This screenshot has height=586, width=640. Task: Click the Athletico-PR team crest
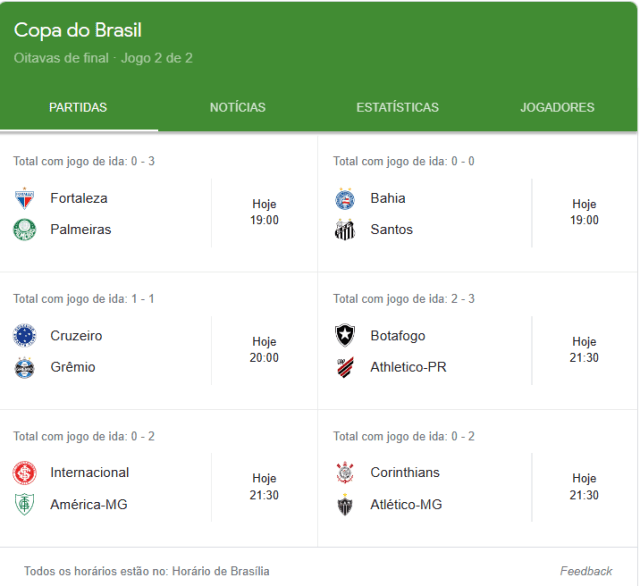pos(345,367)
